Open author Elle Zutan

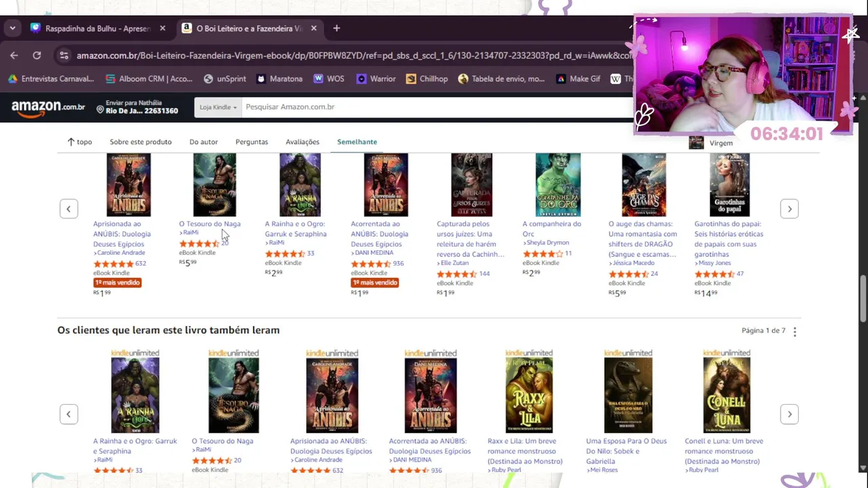coord(454,263)
